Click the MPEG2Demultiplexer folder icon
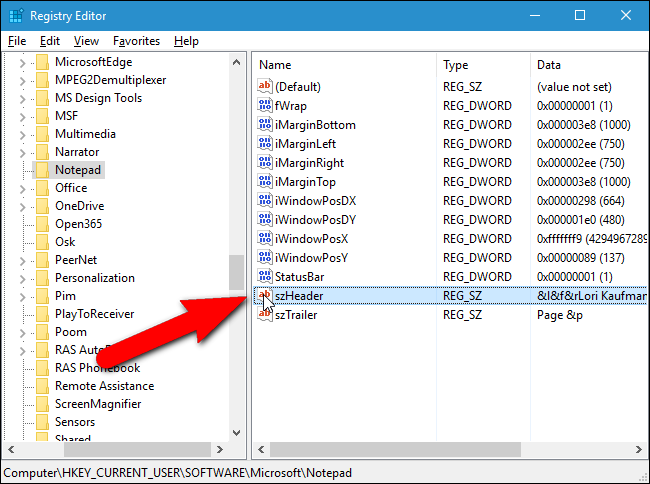This screenshot has height=484, width=650. click(42, 80)
